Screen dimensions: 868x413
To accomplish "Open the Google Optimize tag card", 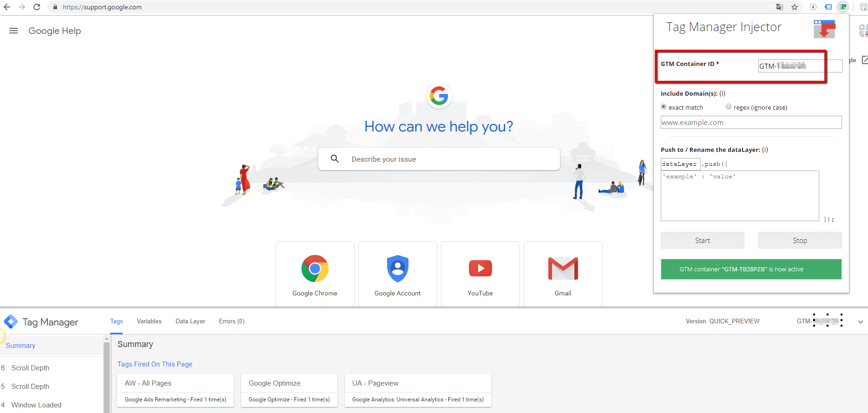I will 289,390.
